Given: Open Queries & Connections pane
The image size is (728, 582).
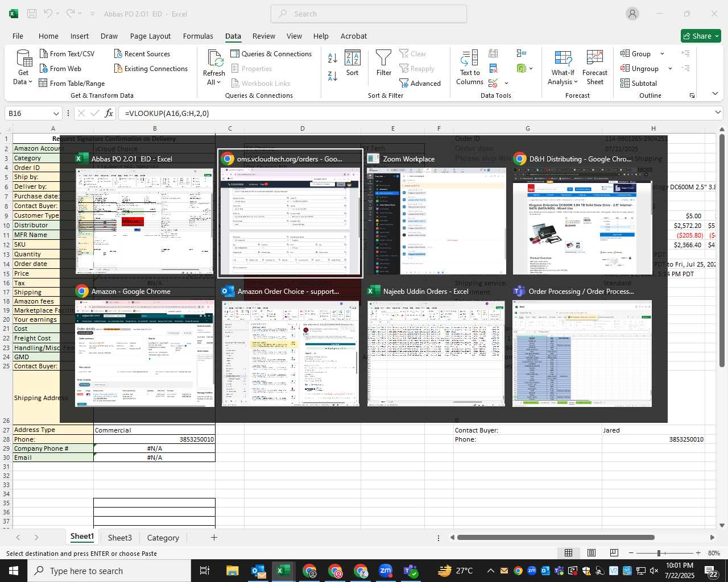Looking at the screenshot, I should click(x=271, y=53).
